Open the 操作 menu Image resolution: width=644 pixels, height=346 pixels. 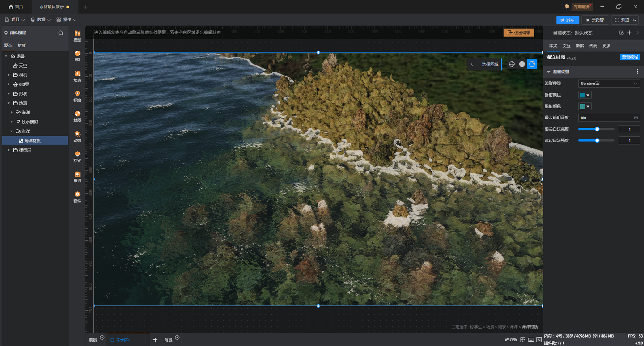[x=66, y=20]
